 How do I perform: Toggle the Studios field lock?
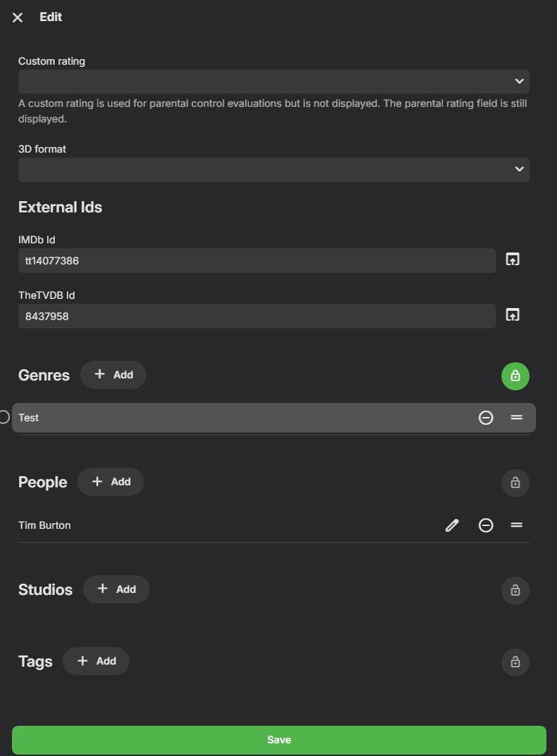[x=515, y=590]
